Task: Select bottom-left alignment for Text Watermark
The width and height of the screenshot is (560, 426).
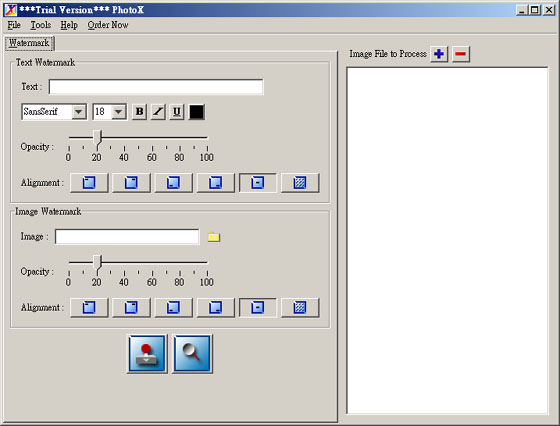Action: 173,183
